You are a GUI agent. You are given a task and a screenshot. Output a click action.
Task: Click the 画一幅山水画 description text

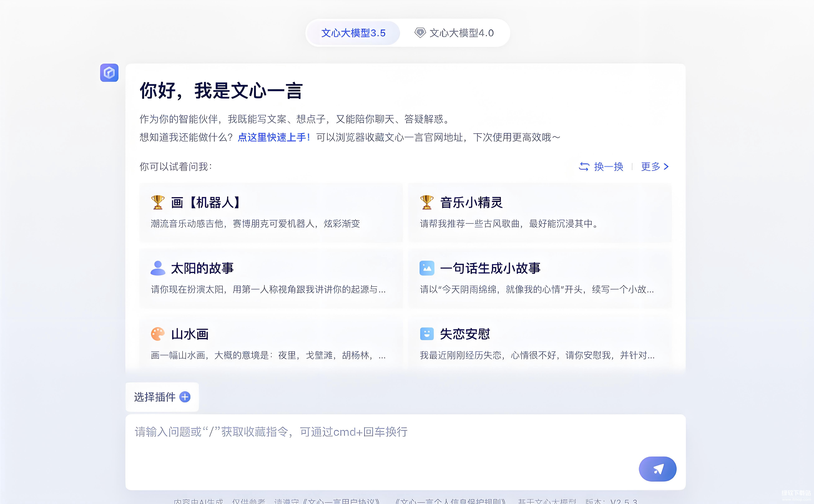268,355
